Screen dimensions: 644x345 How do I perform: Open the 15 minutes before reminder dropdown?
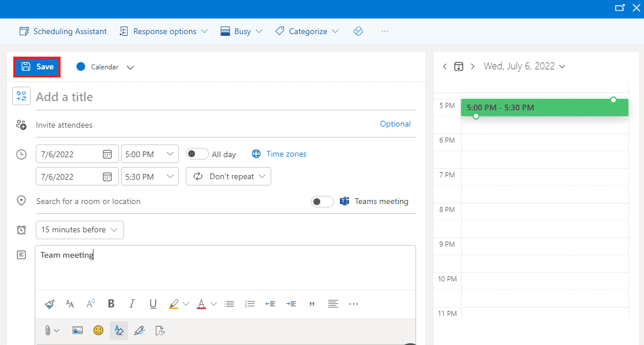click(x=80, y=230)
